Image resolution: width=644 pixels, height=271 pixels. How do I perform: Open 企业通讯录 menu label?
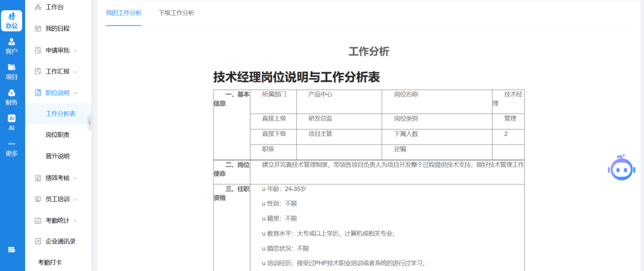click(x=61, y=241)
